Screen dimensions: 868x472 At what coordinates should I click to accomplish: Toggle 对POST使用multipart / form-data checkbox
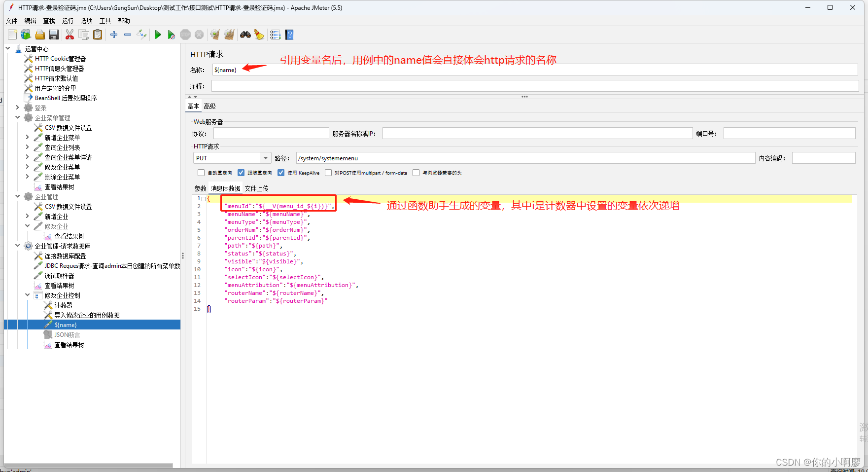click(x=328, y=173)
